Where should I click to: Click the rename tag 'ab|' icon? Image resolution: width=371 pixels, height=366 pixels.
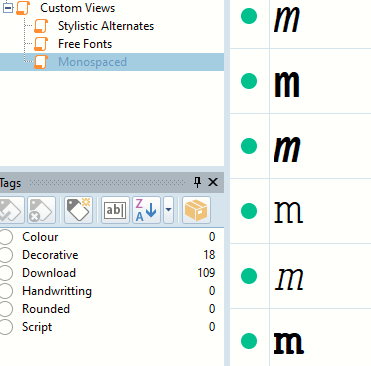pyautogui.click(x=115, y=210)
